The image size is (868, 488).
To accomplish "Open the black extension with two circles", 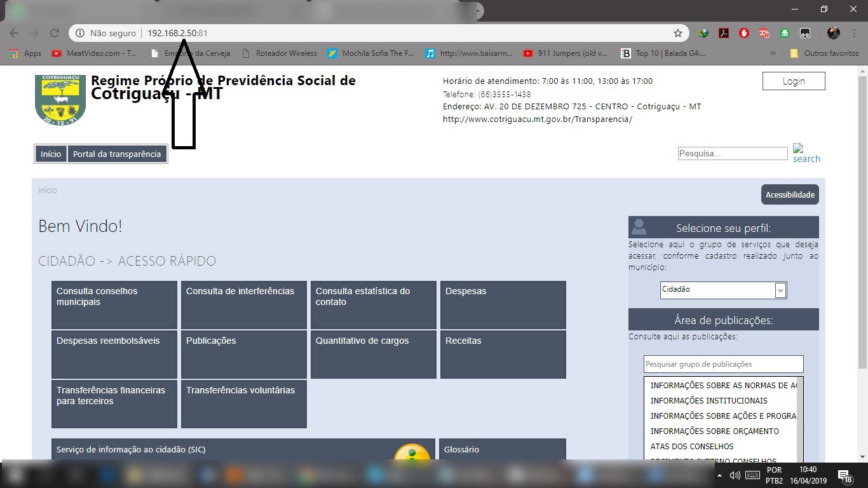I will pyautogui.click(x=805, y=33).
